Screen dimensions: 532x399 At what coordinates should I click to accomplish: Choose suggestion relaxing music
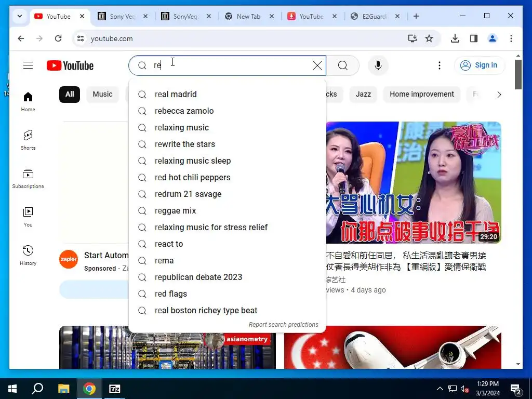228,128
